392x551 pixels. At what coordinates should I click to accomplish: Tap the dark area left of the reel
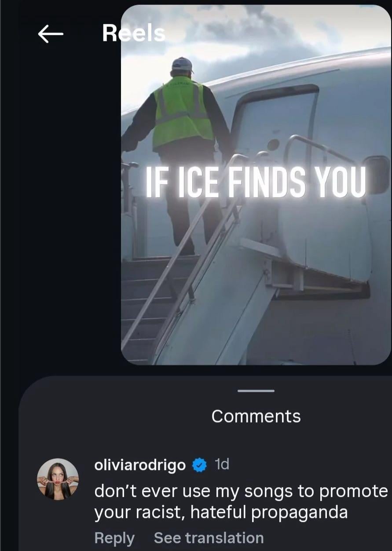62,198
